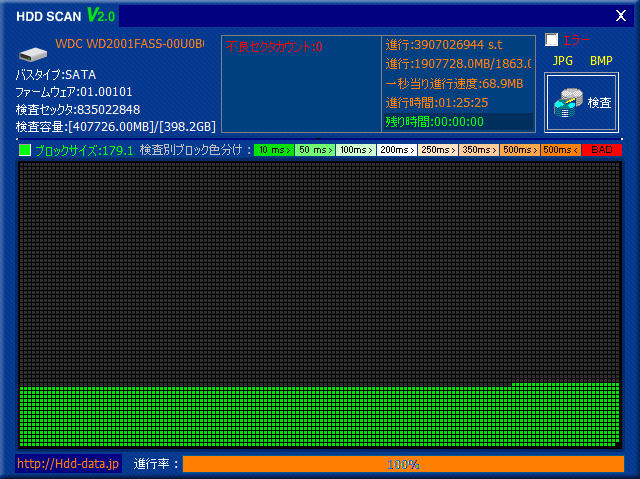Click the dark unscanned block grid
640x479 pixels.
[319, 273]
